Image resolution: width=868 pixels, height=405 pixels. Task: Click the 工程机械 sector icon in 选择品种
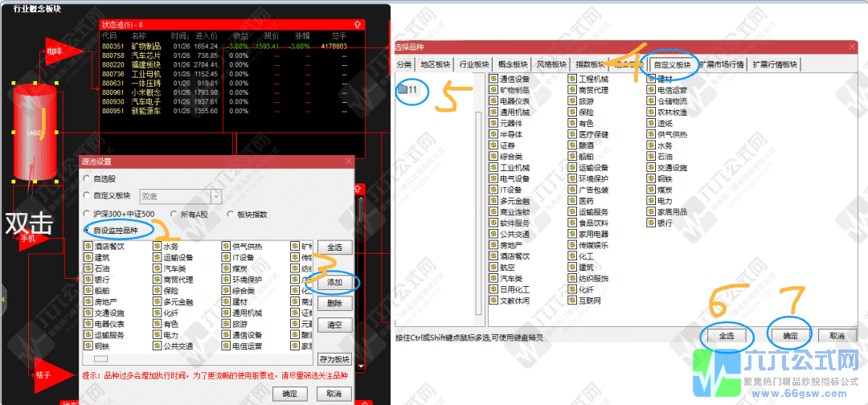[572, 79]
